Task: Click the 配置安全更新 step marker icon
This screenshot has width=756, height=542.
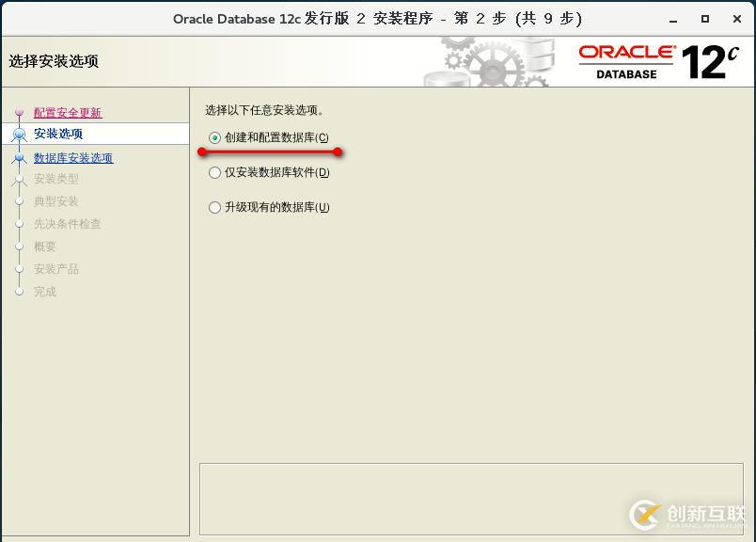Action: [x=19, y=112]
